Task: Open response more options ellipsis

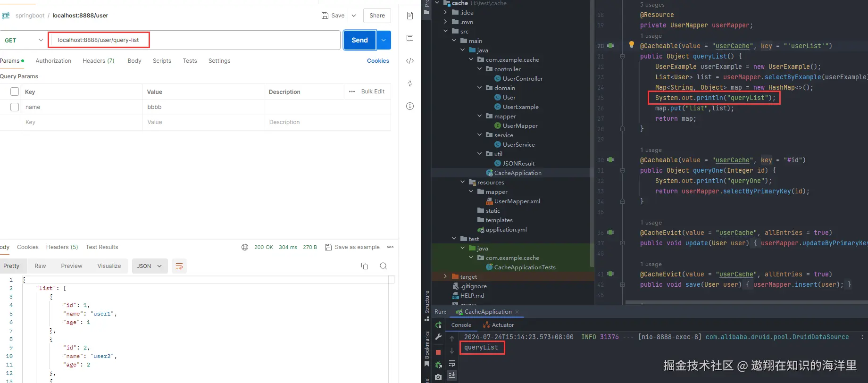Action: coord(390,247)
